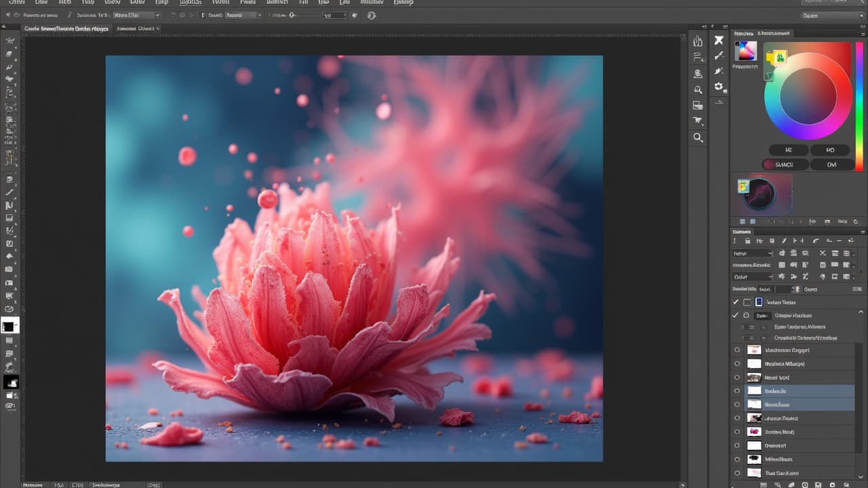The image size is (868, 488).
Task: Open the lower dropdown in layers panel controls
Action: click(x=752, y=277)
